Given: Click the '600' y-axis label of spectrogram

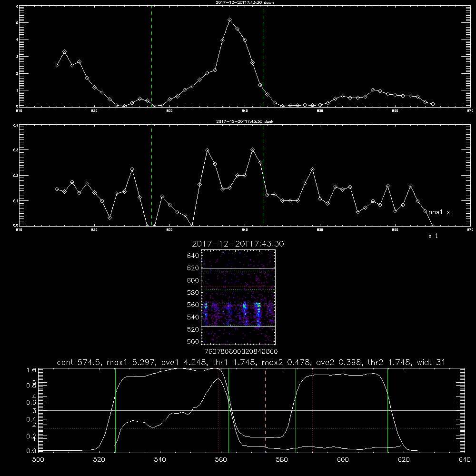Looking at the screenshot, I should (193, 280).
